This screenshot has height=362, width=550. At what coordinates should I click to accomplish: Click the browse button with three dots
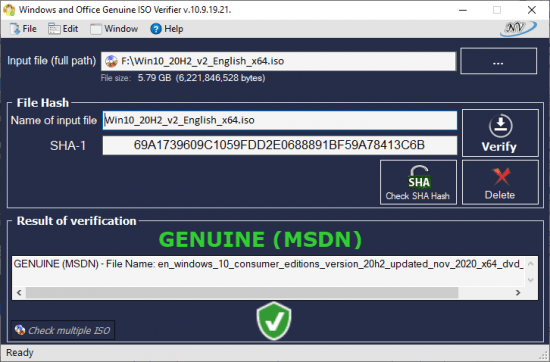498,61
